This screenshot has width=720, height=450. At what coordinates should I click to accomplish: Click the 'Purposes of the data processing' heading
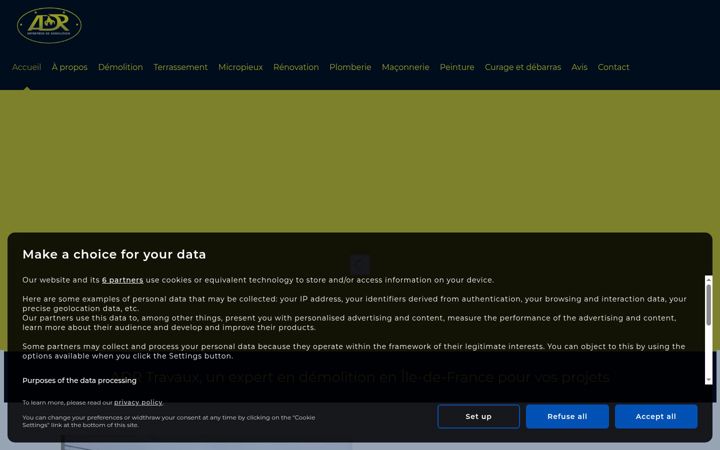coord(79,381)
